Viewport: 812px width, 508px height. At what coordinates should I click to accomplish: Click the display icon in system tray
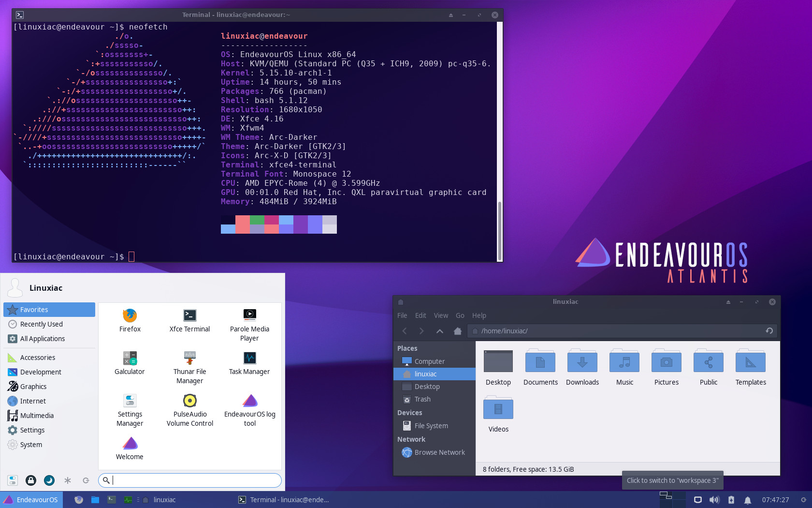(698, 500)
